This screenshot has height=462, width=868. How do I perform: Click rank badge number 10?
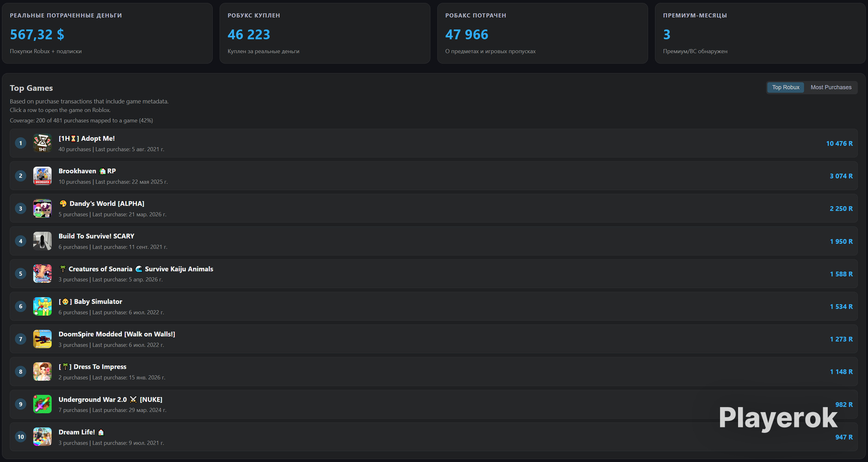(20, 437)
